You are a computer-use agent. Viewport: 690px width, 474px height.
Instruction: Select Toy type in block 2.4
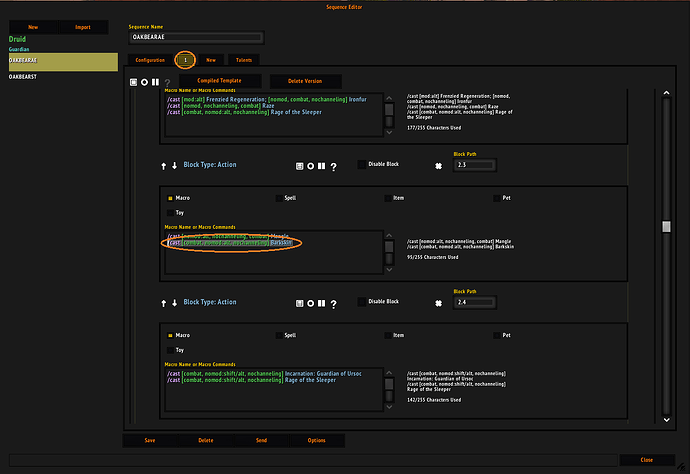pos(170,350)
